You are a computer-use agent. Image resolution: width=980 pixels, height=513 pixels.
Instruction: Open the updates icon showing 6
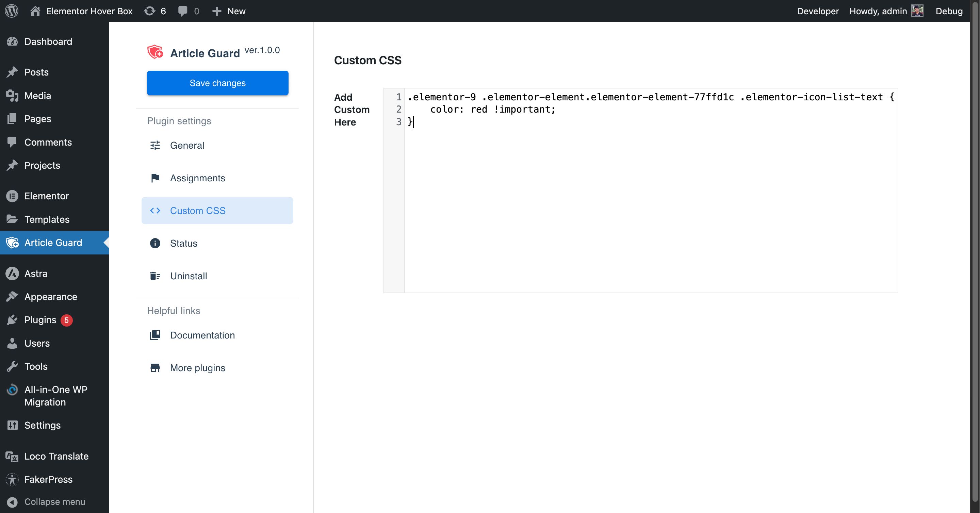pyautogui.click(x=149, y=11)
